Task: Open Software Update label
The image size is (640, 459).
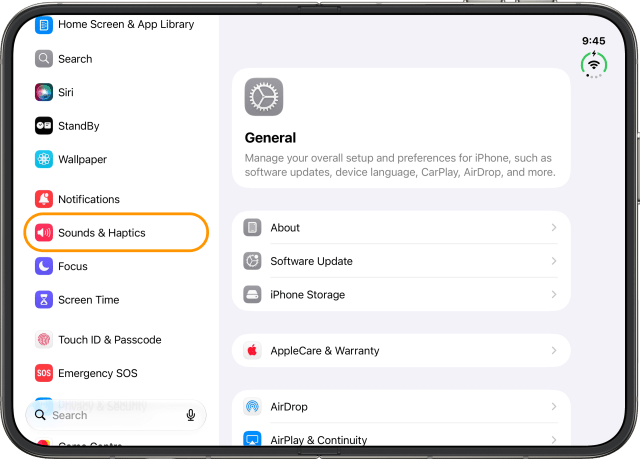Action: [311, 261]
